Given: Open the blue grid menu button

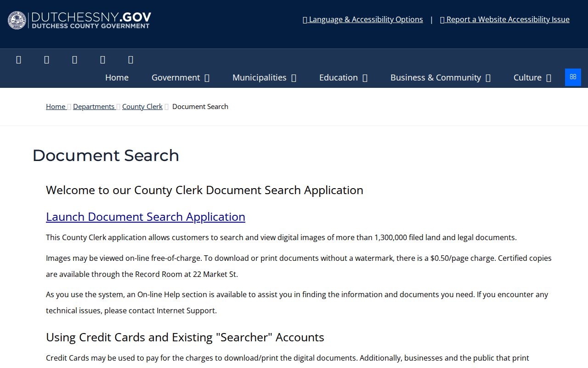Looking at the screenshot, I should pyautogui.click(x=573, y=77).
